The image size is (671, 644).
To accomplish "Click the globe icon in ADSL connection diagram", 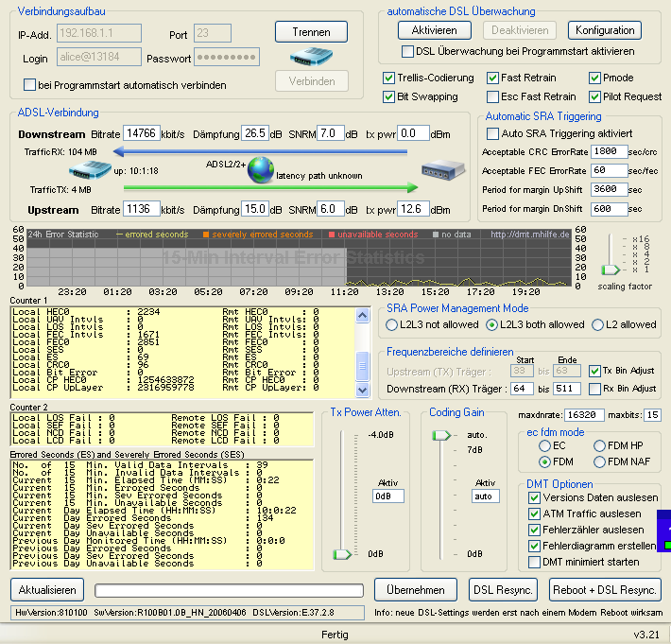I will pyautogui.click(x=261, y=171).
